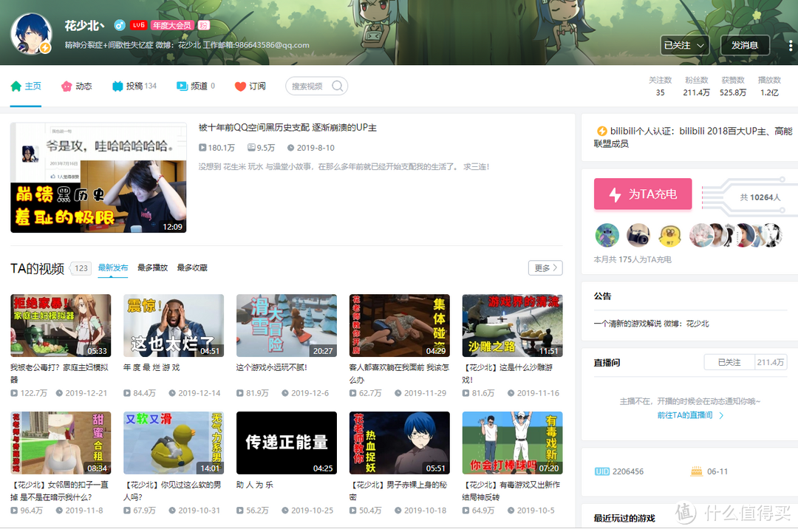Click the UID badge icon

(601, 471)
